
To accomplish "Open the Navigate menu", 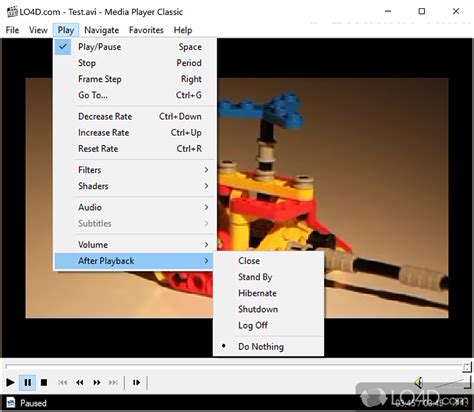I will point(101,30).
